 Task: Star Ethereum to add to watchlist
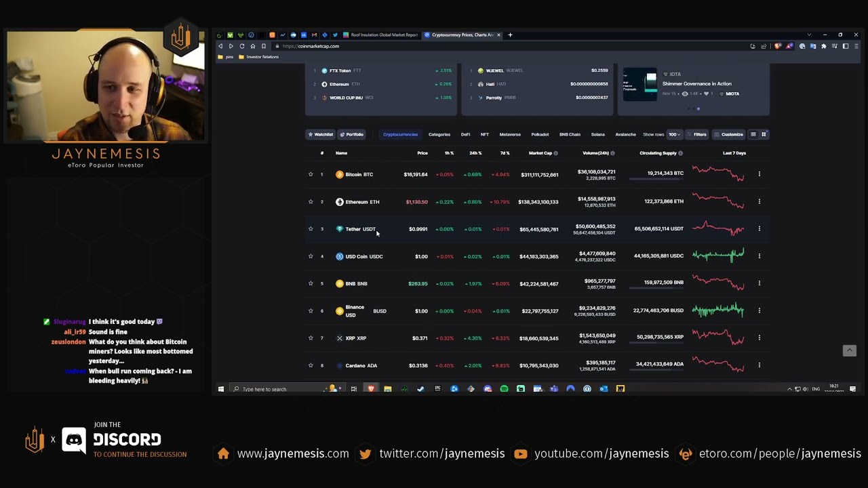coord(311,201)
